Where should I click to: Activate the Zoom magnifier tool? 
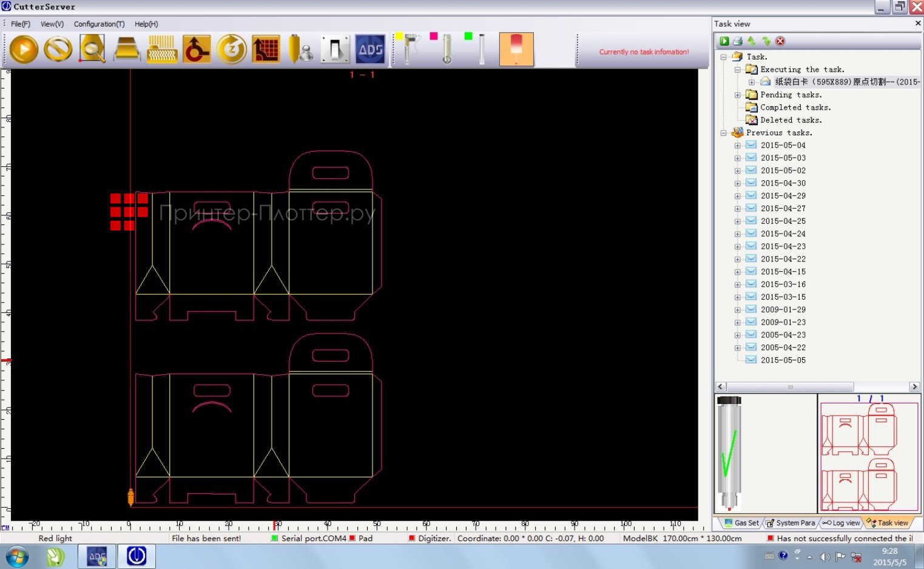point(92,49)
